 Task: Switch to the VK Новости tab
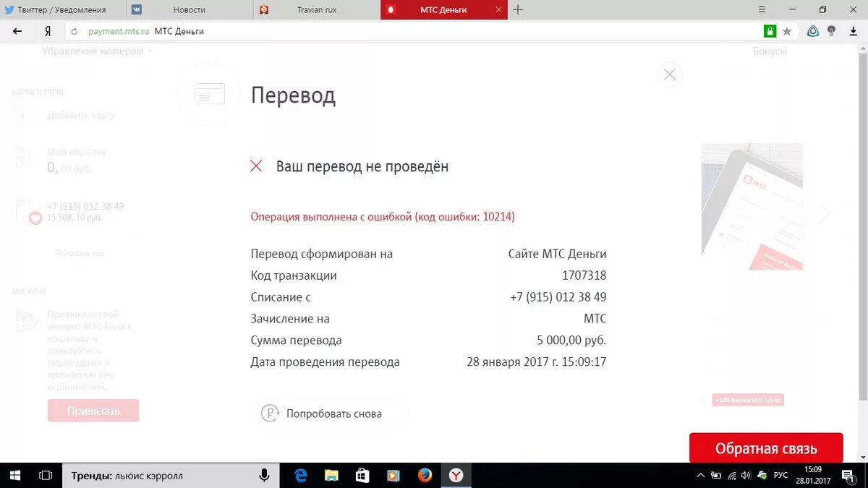click(x=190, y=9)
